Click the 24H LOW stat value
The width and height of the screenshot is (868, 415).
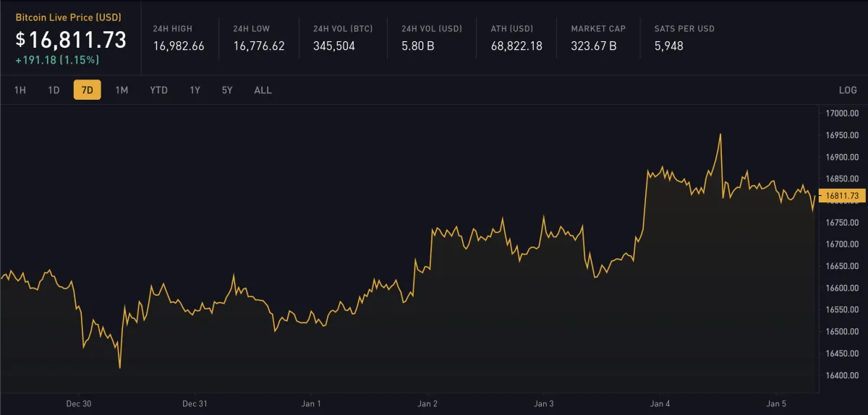tap(259, 46)
